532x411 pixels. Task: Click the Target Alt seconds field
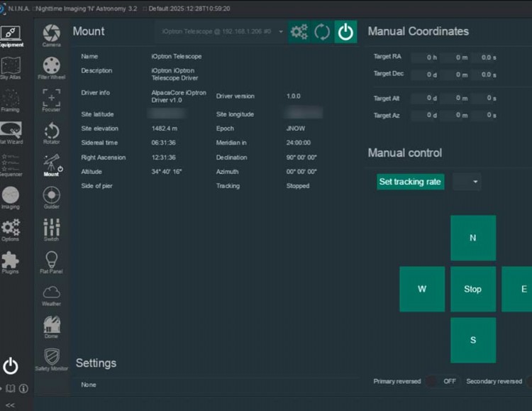485,98
